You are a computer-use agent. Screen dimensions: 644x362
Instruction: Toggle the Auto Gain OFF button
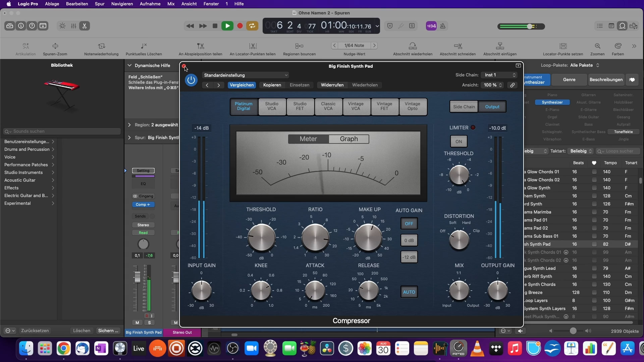pos(409,223)
